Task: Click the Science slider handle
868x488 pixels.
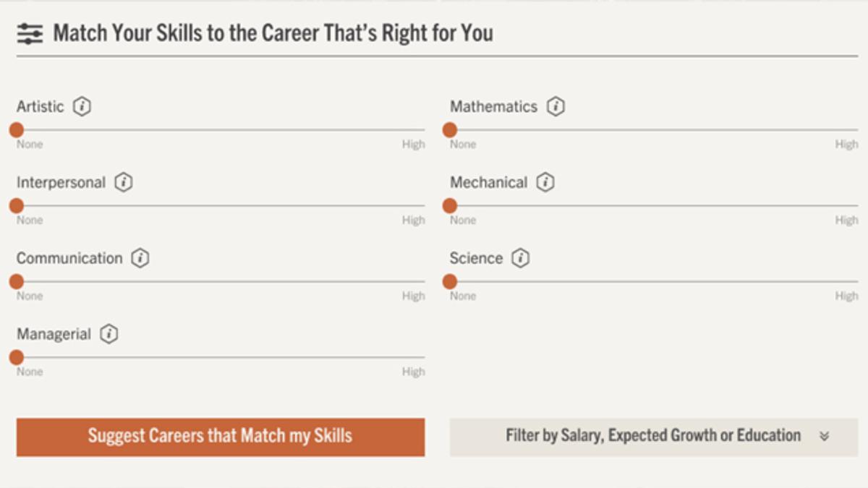Action: (x=450, y=282)
